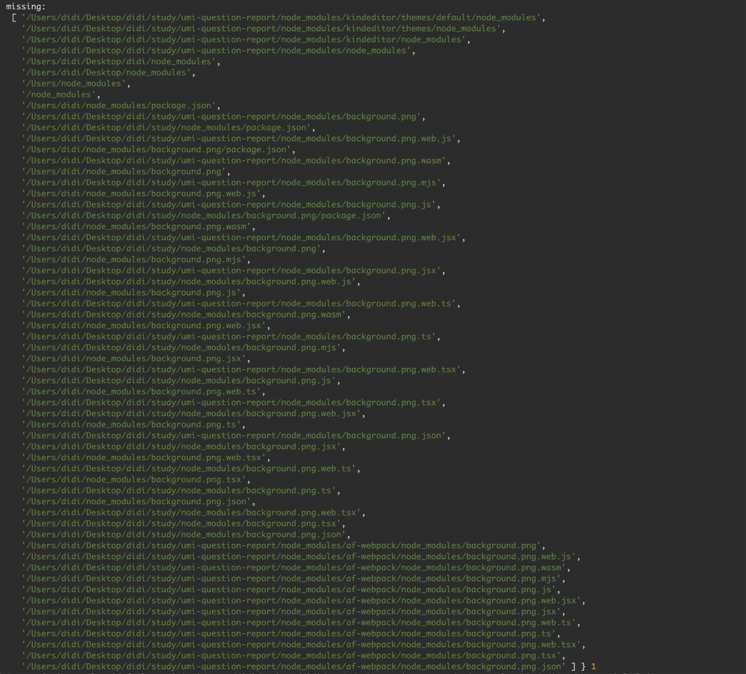Click the umi-question-report/node_modules/background.png.web.js line
746x674 pixels.
tap(241, 139)
